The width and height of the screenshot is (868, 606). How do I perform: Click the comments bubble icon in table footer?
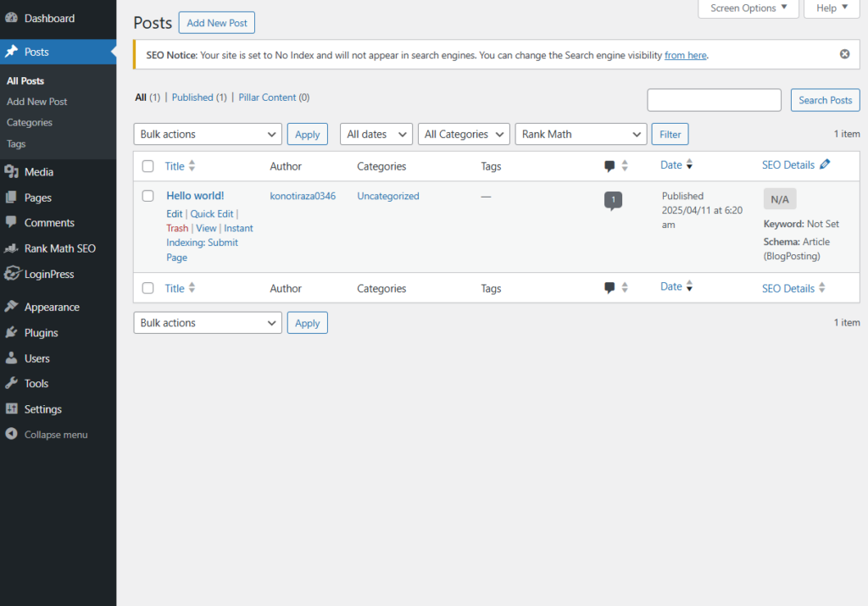click(x=609, y=288)
